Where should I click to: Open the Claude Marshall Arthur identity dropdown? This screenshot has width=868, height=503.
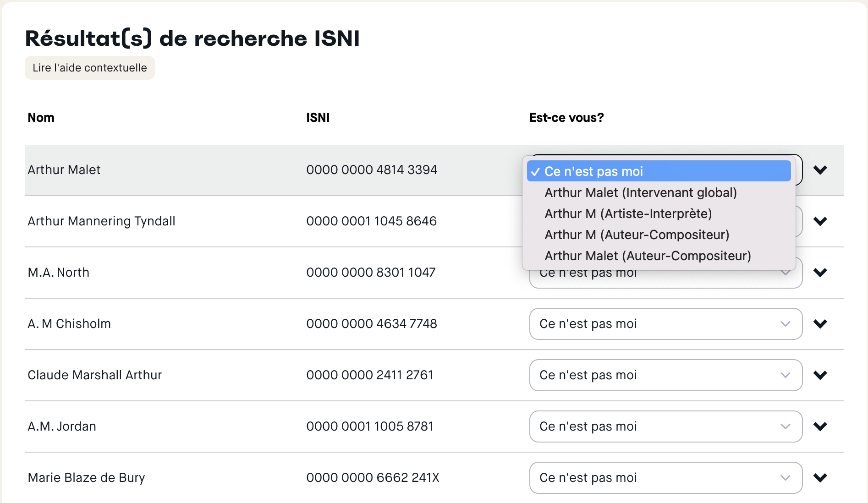[x=665, y=375]
